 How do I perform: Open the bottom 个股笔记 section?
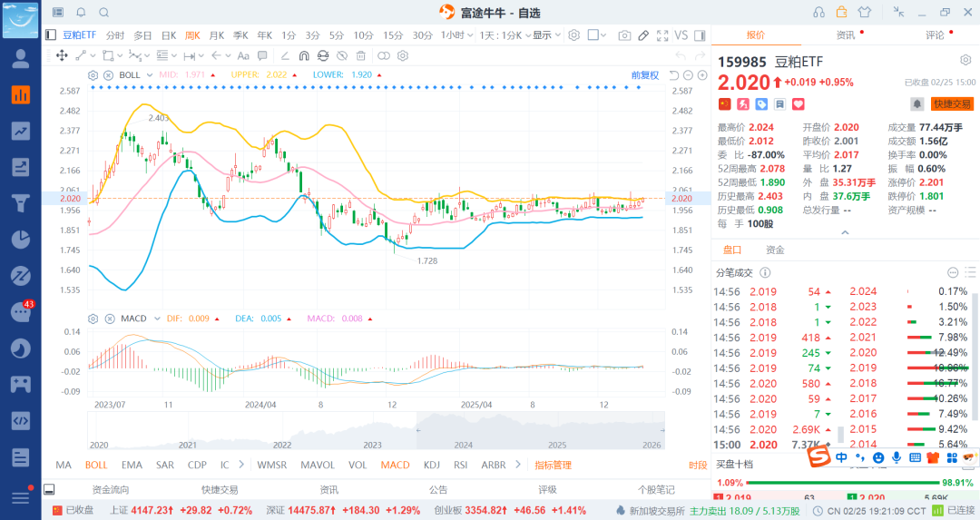pyautogui.click(x=656, y=490)
